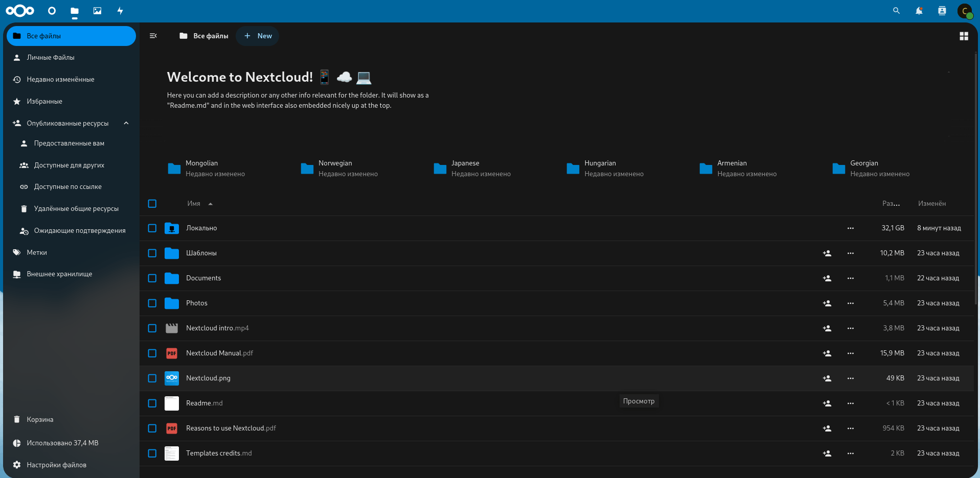This screenshot has width=980, height=478.
Task: Switch to grid view using the grid icon
Action: [964, 36]
